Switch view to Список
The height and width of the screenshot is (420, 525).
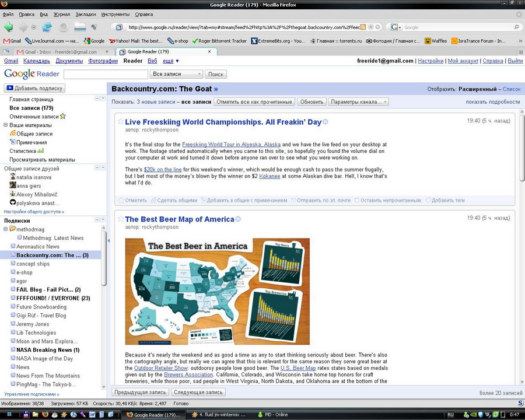[512, 89]
